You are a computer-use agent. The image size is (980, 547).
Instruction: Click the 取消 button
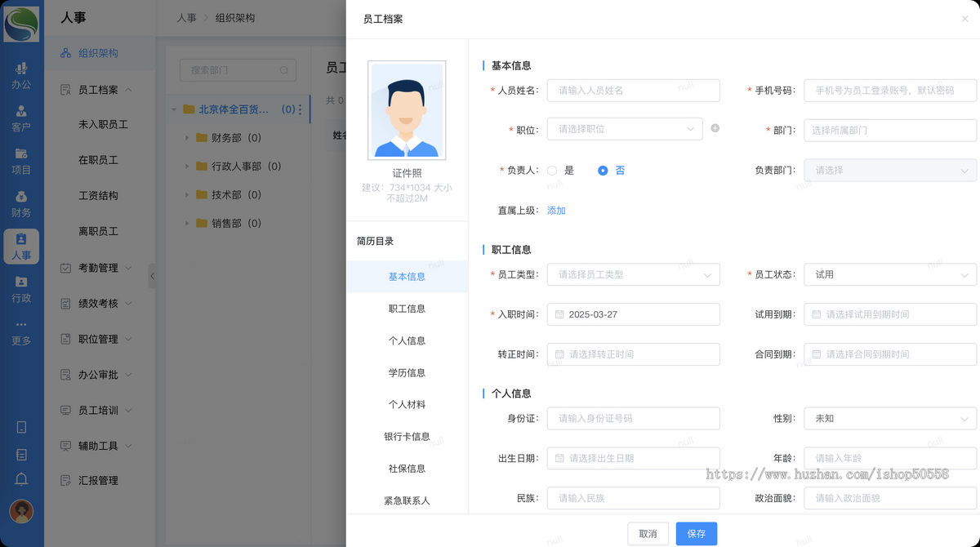[x=648, y=534]
